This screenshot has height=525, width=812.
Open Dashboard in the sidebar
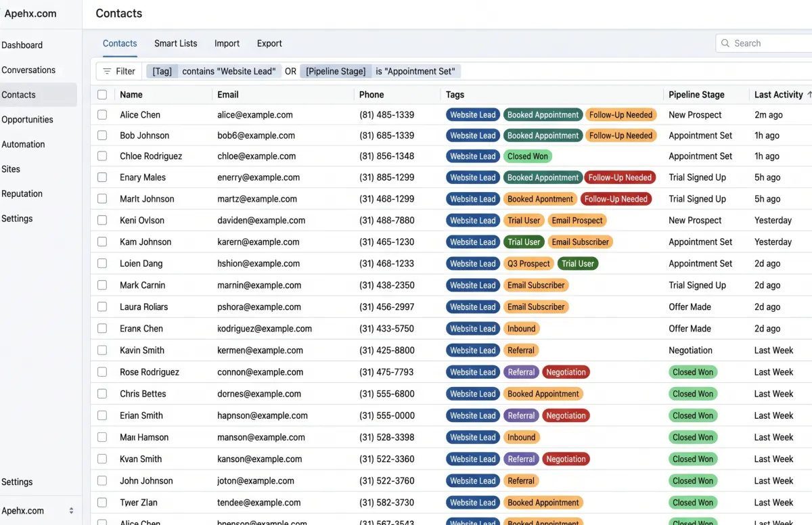tap(22, 45)
